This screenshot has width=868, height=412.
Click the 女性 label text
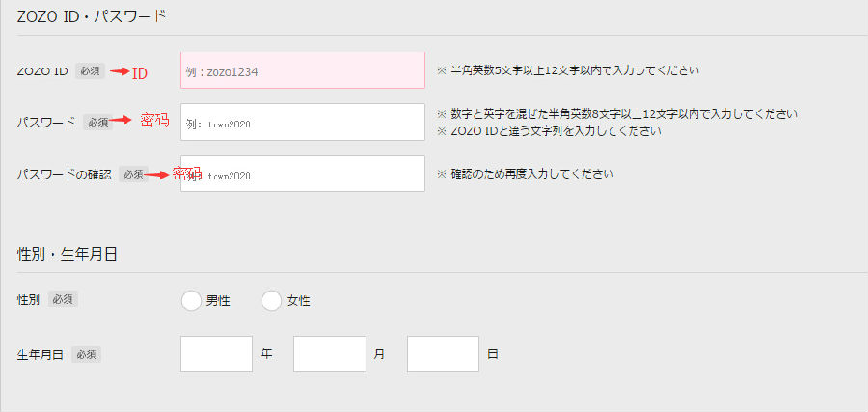click(x=299, y=301)
